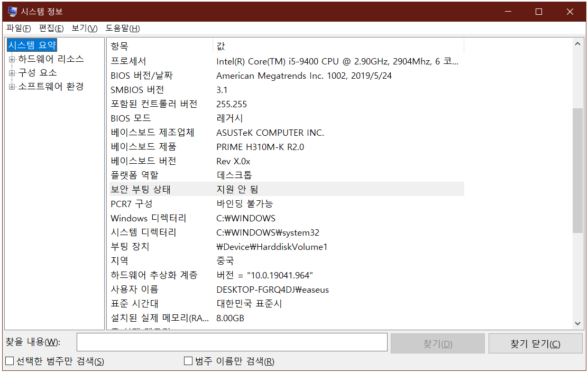Open the 파일 menu
Image resolution: width=588 pixels, height=373 pixels.
[17, 28]
